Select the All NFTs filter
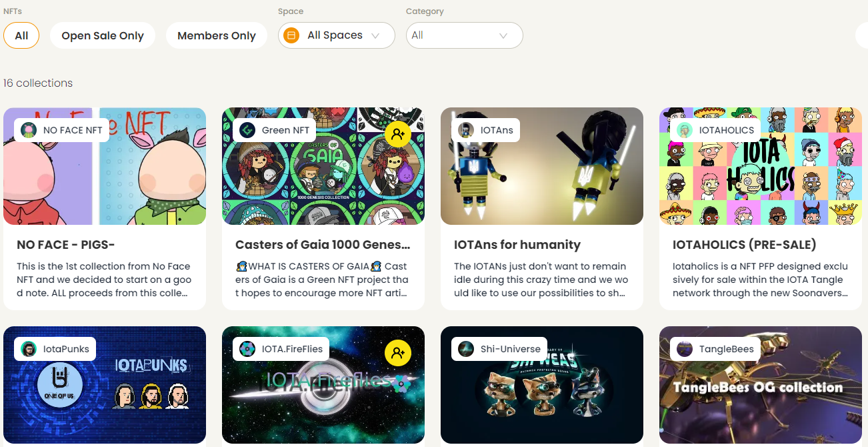Screen dimensions: 868x447 [21, 35]
